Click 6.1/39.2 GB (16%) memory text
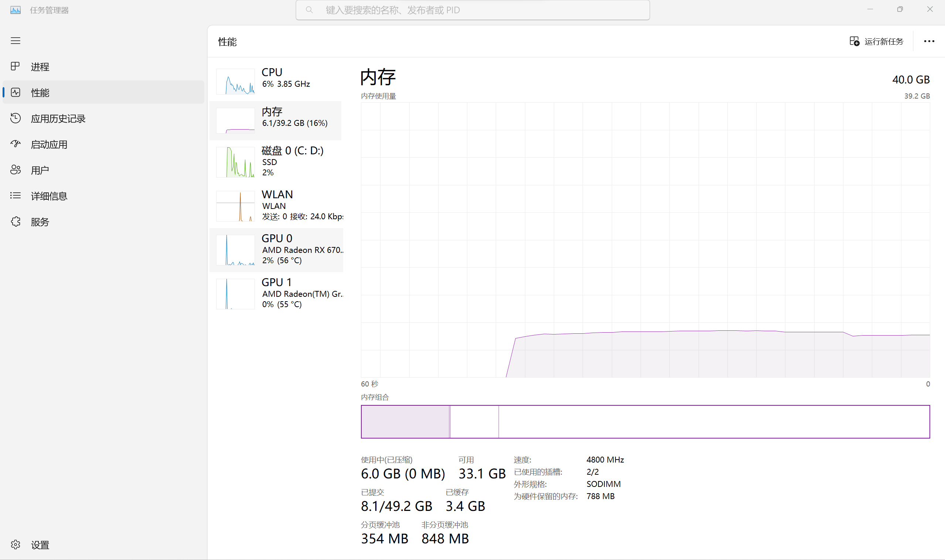Screen dimensions: 945x560 pyautogui.click(x=295, y=123)
